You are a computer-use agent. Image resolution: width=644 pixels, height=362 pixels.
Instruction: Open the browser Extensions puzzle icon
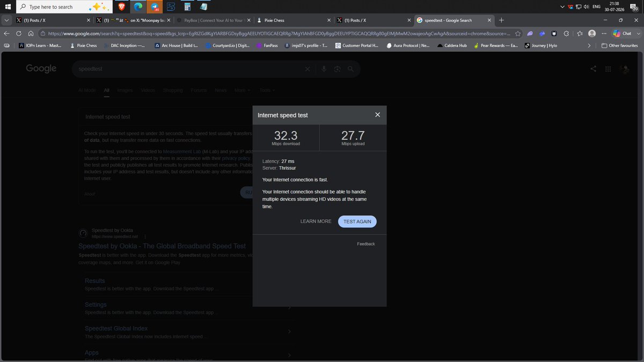[x=567, y=33]
